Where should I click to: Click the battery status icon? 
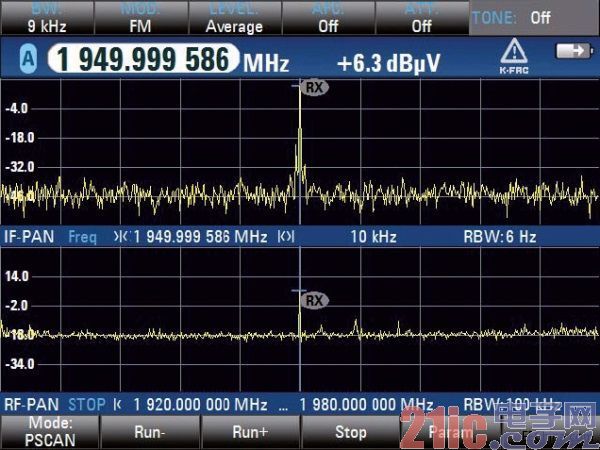(571, 48)
